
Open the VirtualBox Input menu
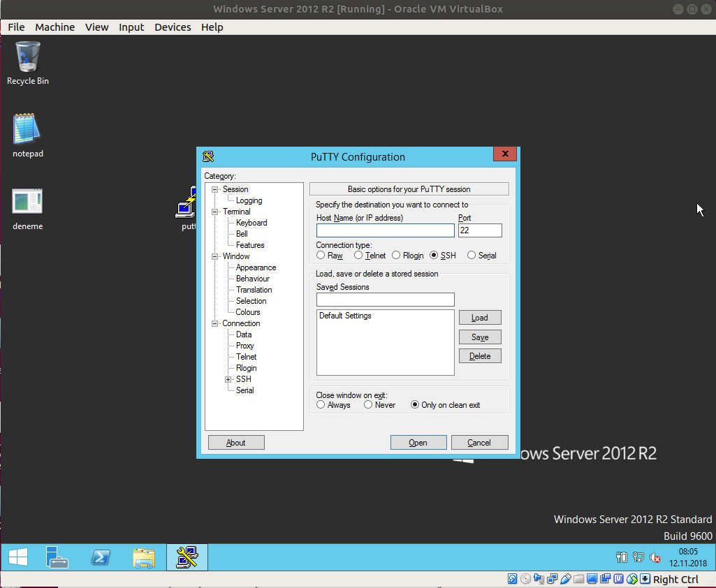(131, 27)
